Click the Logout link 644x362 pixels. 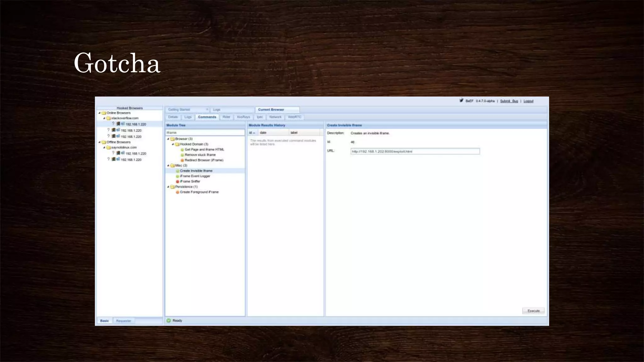(528, 101)
